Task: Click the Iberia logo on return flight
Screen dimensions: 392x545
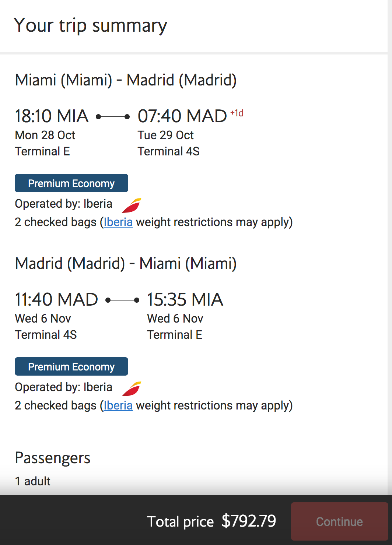Action: coord(132,388)
